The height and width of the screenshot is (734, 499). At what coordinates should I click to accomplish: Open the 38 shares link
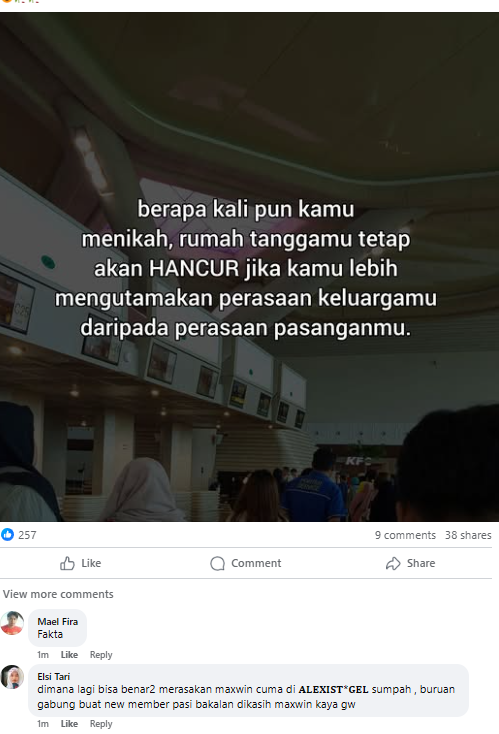468,535
